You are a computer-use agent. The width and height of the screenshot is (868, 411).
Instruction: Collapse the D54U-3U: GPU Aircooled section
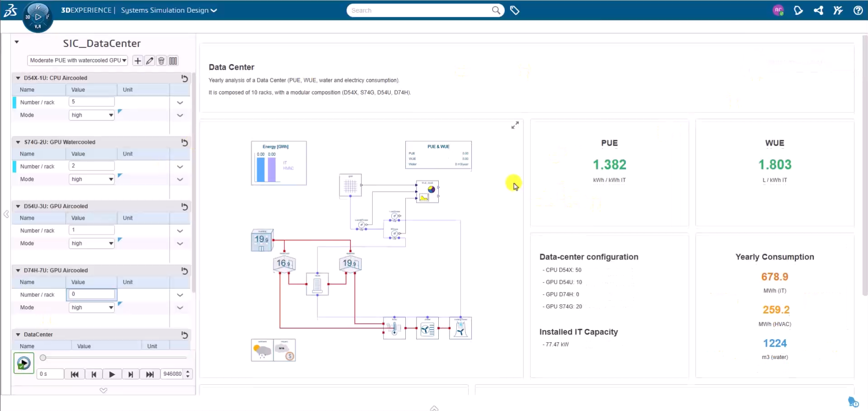pos(18,206)
